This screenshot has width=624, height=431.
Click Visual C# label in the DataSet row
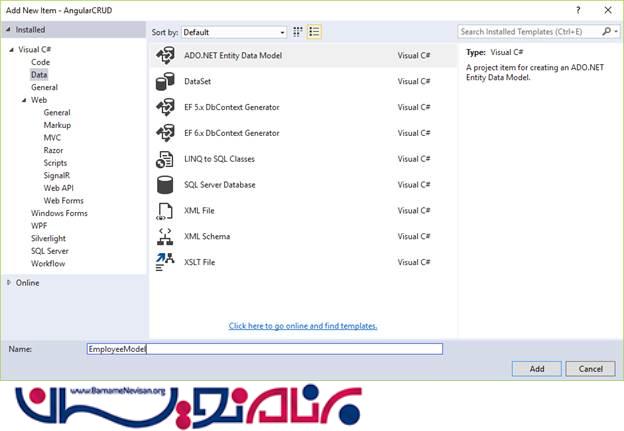coord(414,82)
